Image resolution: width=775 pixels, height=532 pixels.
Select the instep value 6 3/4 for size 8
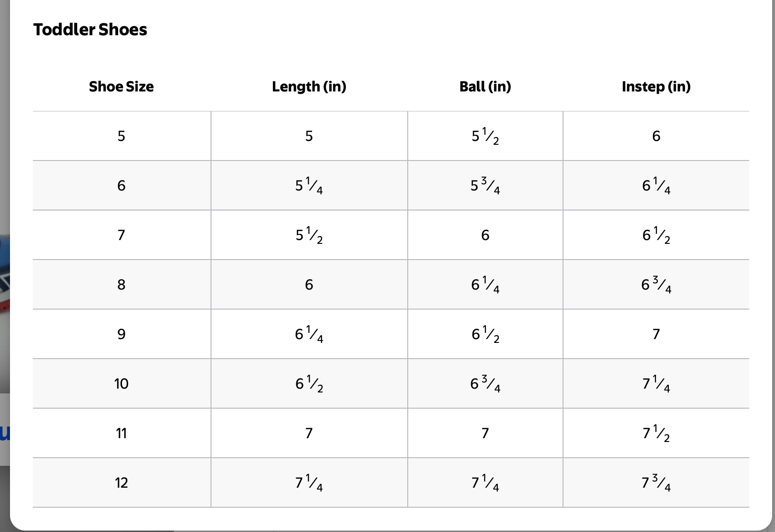(656, 285)
